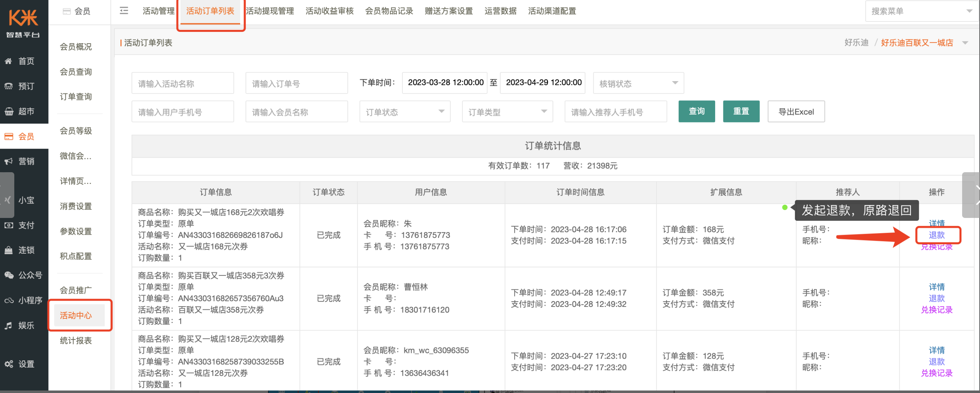Expand the 订单状态 dropdown
Screen dimensions: 980x393
[405, 111]
